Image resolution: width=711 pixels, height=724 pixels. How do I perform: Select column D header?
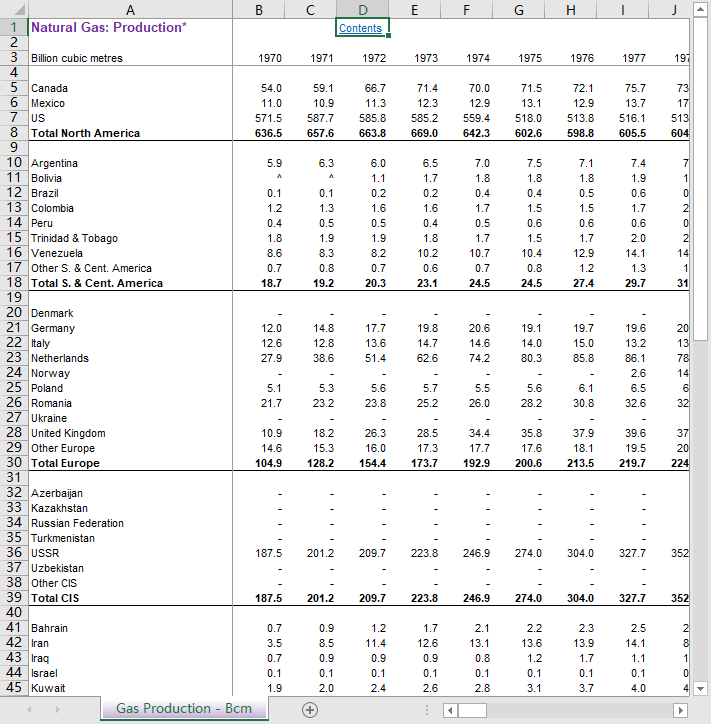pyautogui.click(x=363, y=10)
